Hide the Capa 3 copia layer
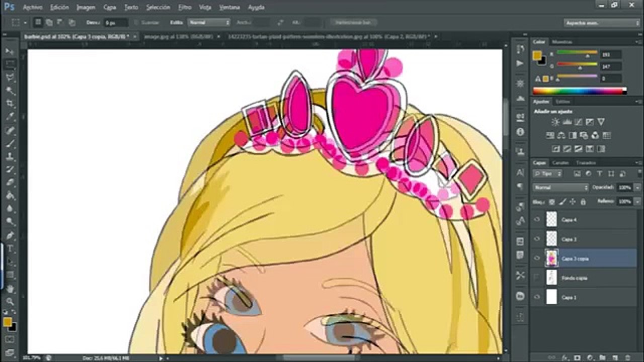Image resolution: width=644 pixels, height=362 pixels. click(537, 258)
